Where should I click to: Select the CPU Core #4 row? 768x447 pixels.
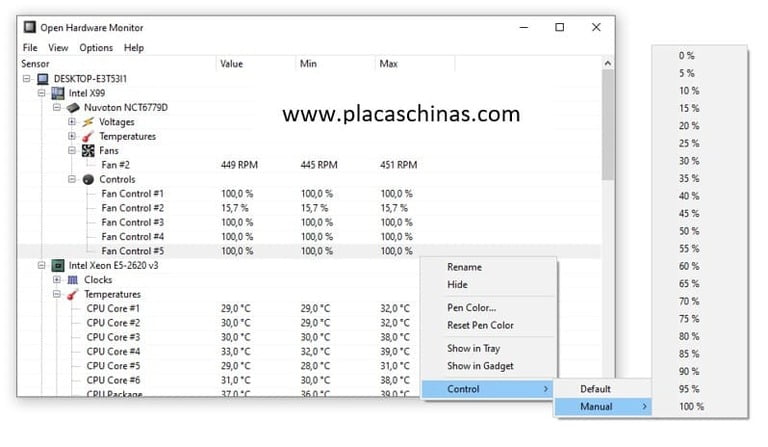219,352
